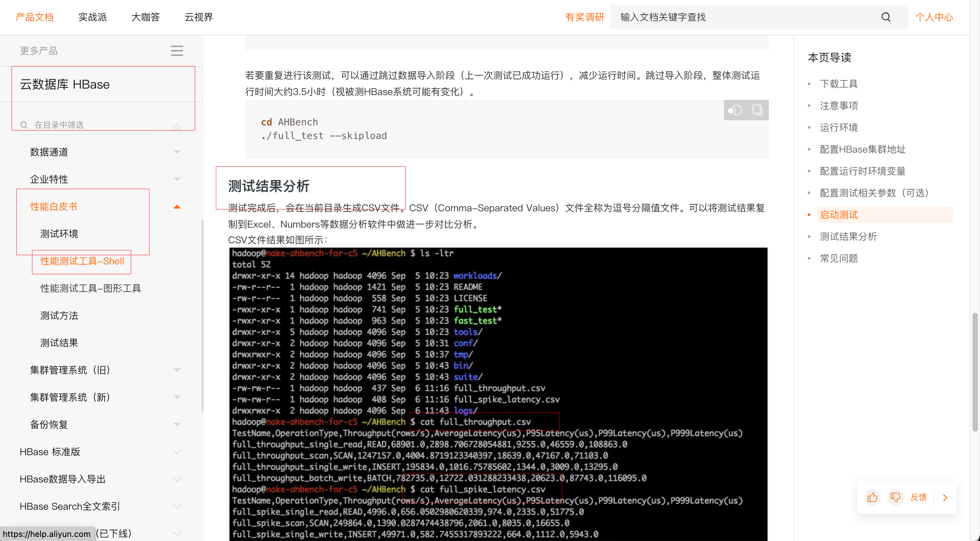Jump to 配置HBase集群地址 section
This screenshot has width=980, height=541.
(x=863, y=149)
